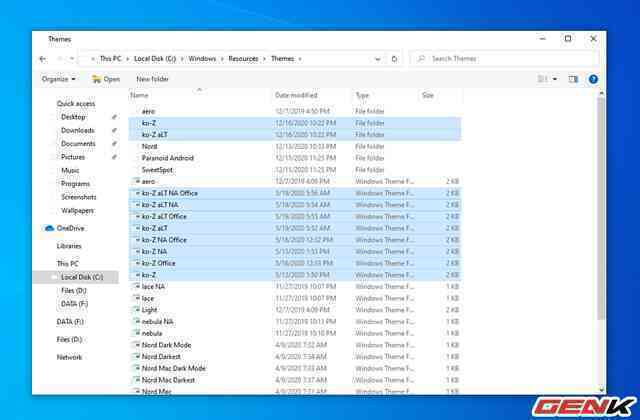Select Screenshots in sidebar

click(79, 197)
